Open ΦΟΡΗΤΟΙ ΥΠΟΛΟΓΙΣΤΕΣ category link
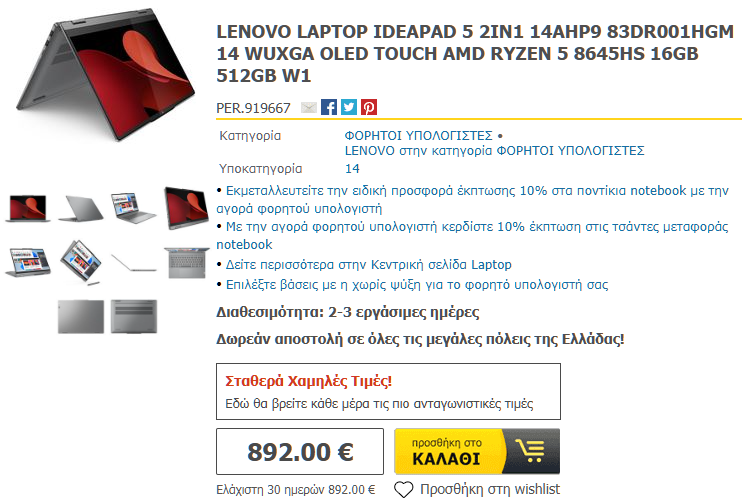This screenshot has width=750, height=500. pos(419,135)
